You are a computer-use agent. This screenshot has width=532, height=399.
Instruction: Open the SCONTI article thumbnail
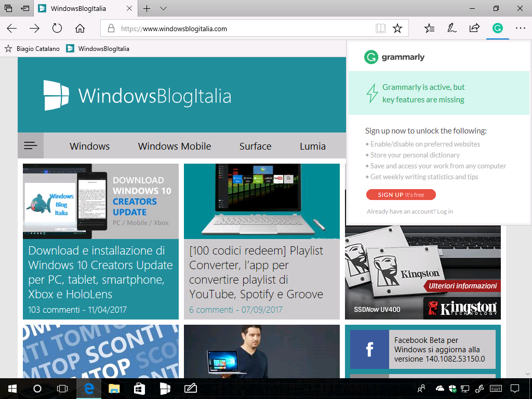(101, 351)
